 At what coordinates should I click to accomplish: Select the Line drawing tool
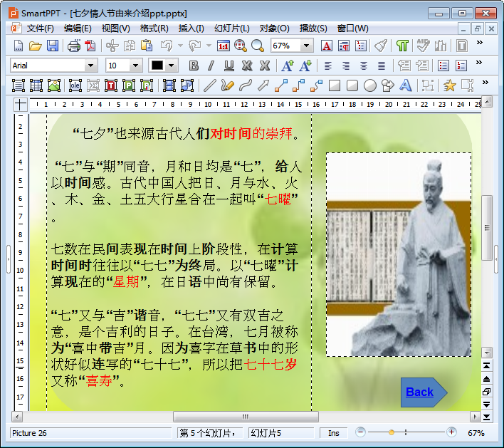209,85
